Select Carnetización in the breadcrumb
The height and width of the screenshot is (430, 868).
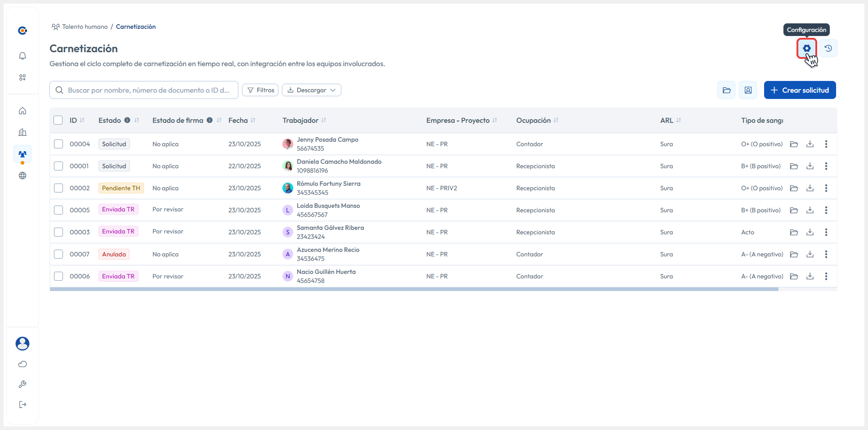[135, 27]
